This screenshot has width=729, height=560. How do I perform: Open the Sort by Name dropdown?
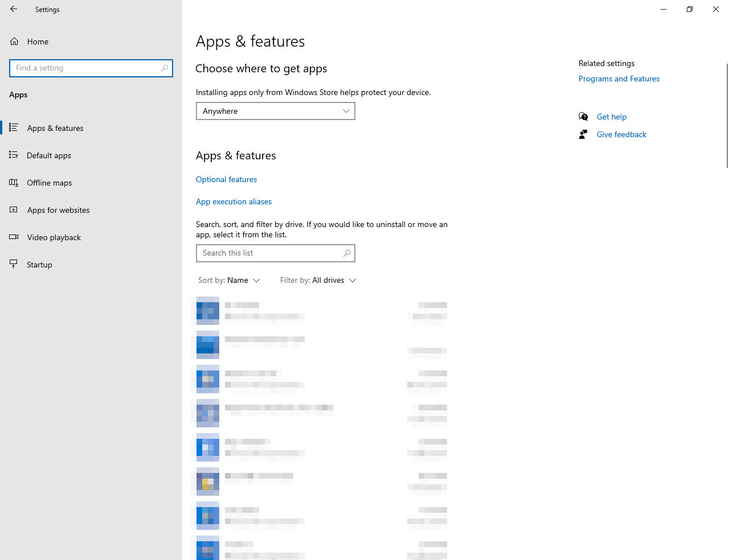point(229,281)
